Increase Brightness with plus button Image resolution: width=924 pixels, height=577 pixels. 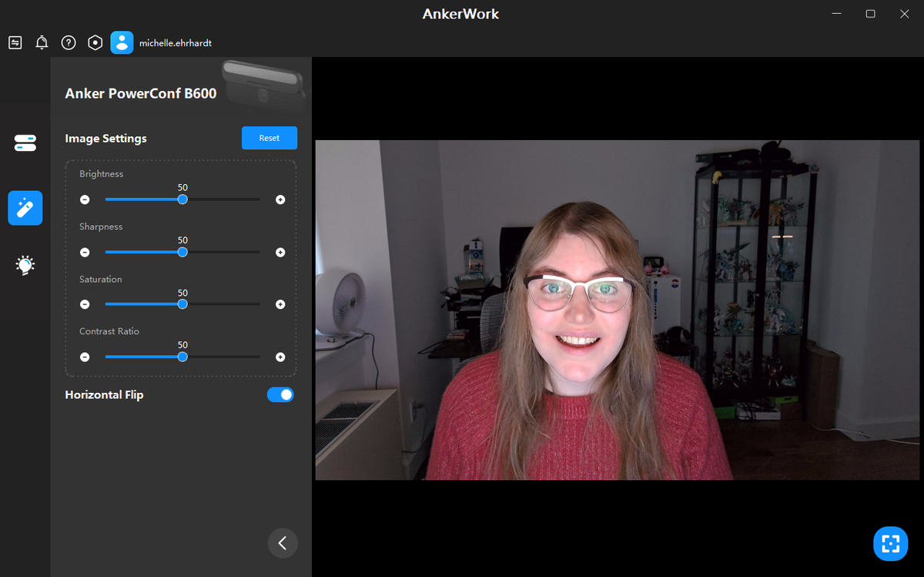click(x=280, y=200)
